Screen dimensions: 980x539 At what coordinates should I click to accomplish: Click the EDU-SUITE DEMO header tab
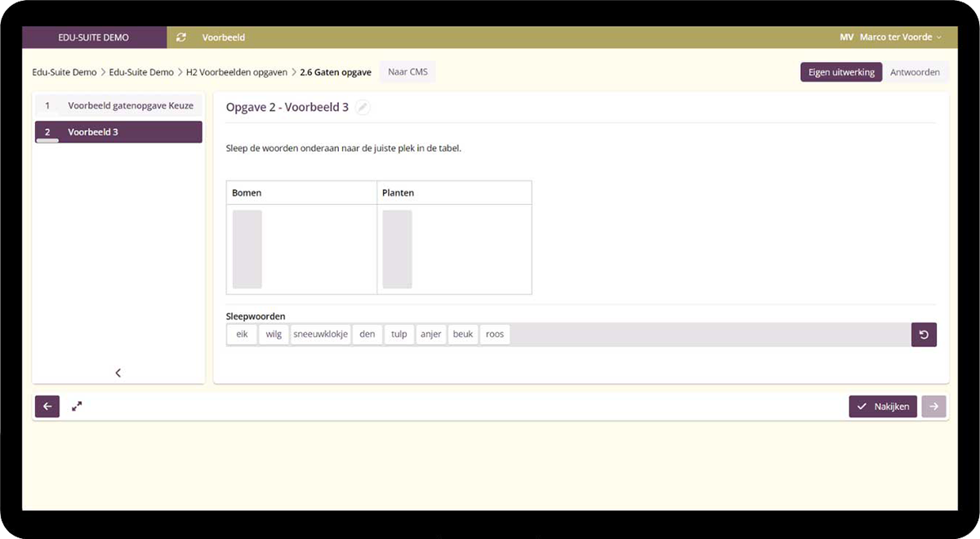[x=94, y=38]
